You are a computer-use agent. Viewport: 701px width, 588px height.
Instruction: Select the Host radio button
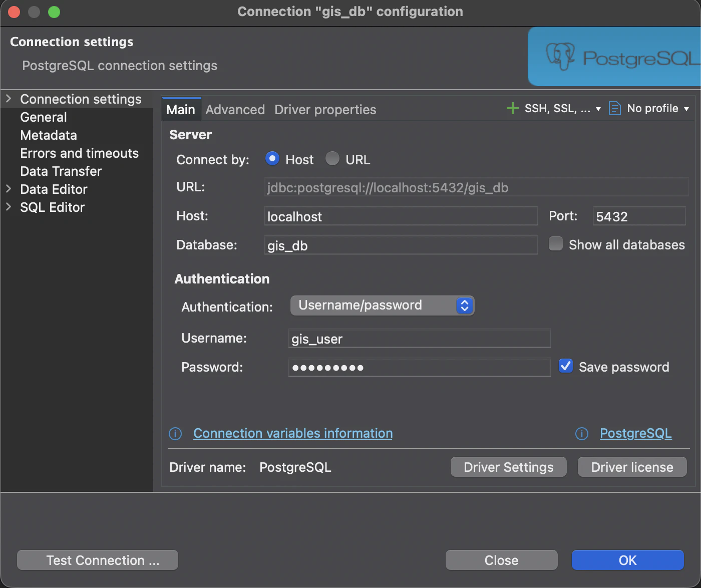pyautogui.click(x=272, y=159)
